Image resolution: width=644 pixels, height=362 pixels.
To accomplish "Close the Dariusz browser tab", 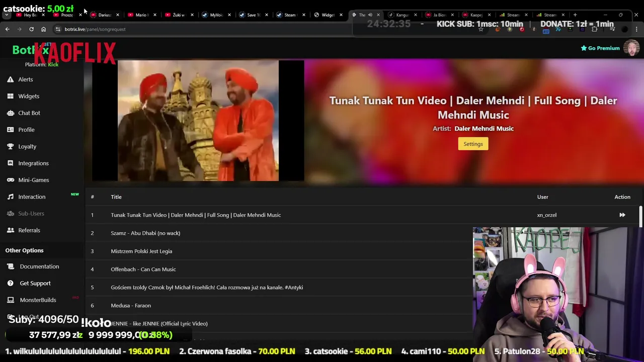I will pyautogui.click(x=118, y=15).
